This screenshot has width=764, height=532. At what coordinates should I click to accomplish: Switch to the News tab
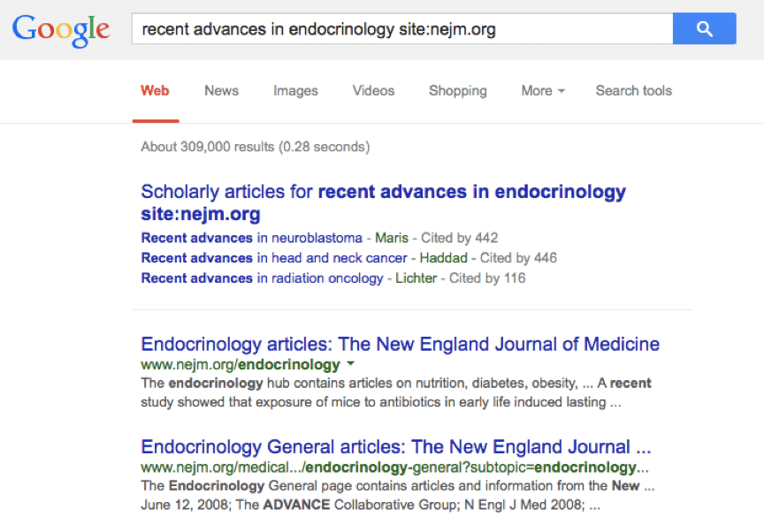click(x=221, y=90)
